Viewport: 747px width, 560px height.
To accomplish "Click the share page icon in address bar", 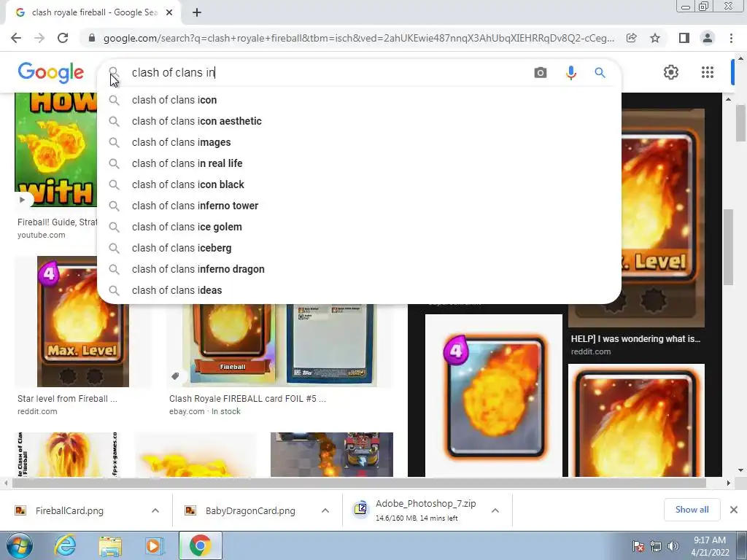I will 632,38.
